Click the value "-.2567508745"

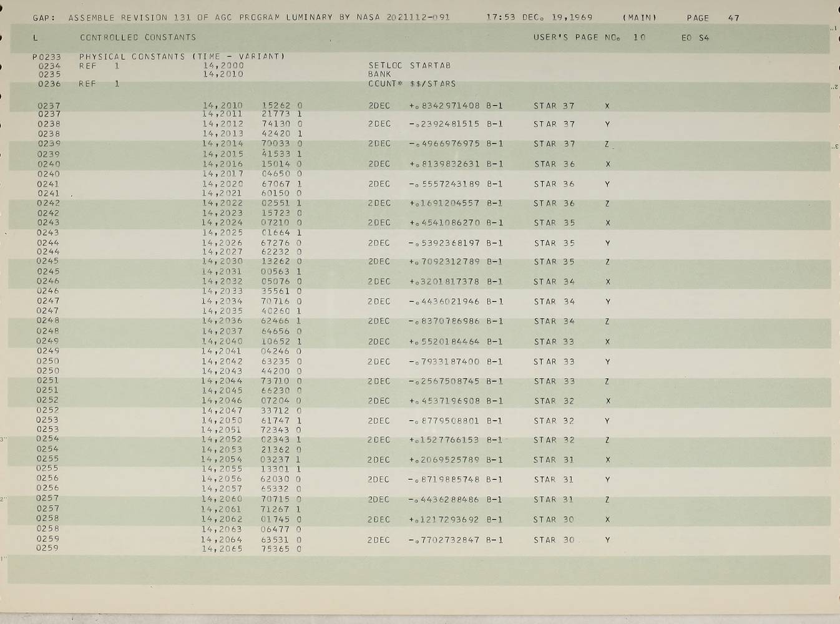[x=444, y=381]
